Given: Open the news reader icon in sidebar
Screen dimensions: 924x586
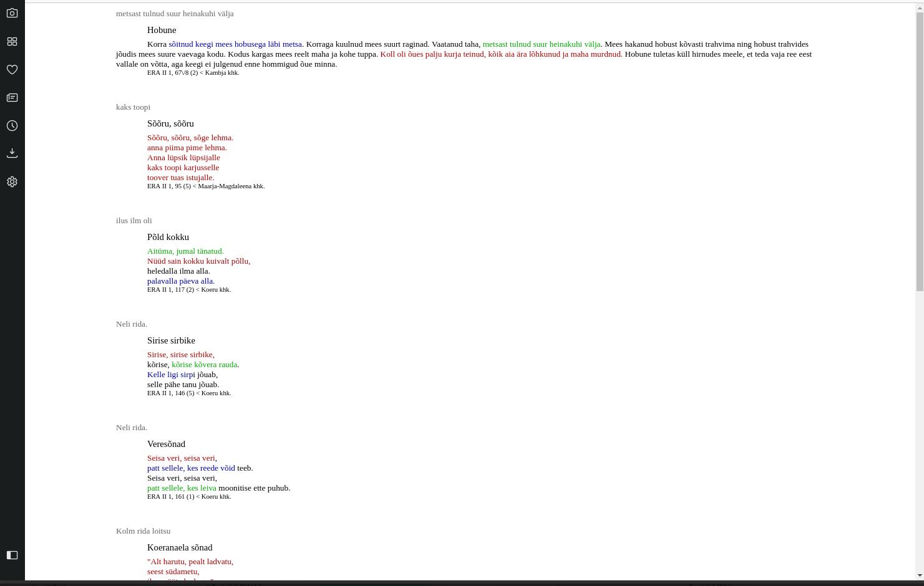Looking at the screenshot, I should (x=12, y=97).
